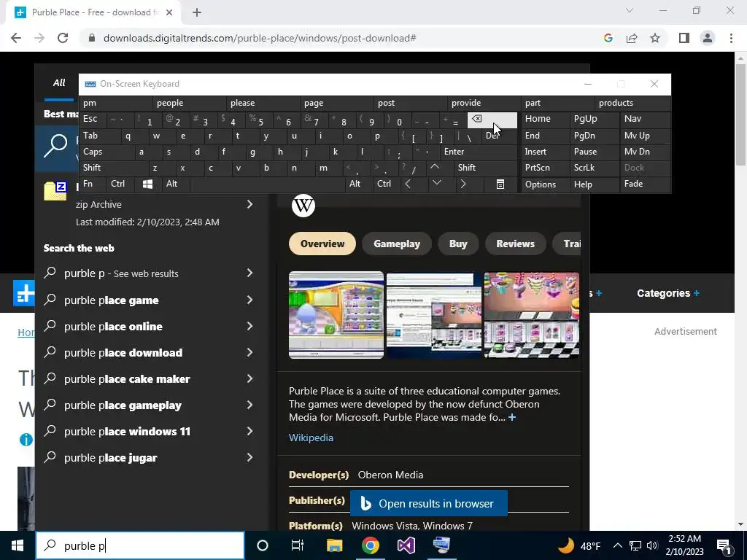
Task: Click the share page icon in address bar
Action: [x=632, y=38]
